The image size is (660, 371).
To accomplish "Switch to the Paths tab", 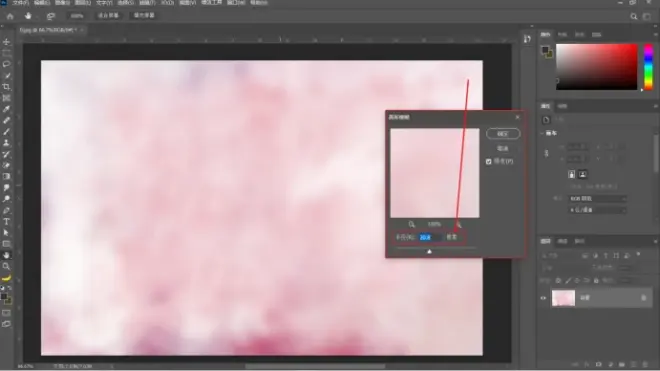I will [580, 241].
